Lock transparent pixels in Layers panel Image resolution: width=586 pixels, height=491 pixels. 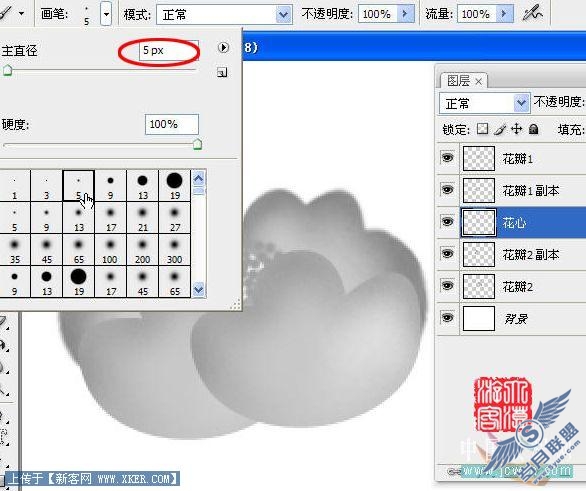(x=482, y=129)
